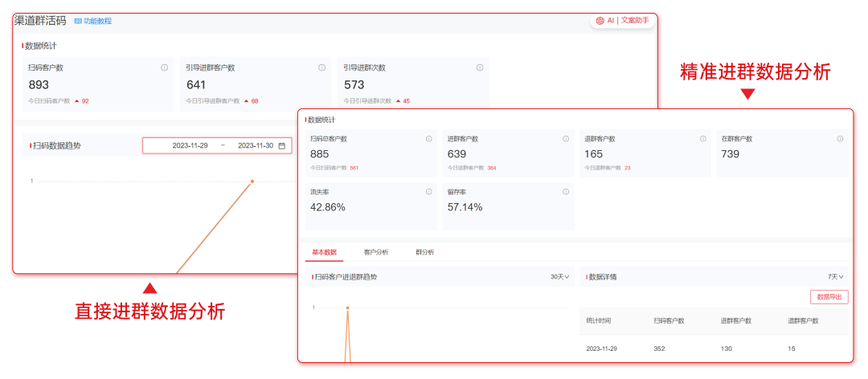Image resolution: width=868 pixels, height=379 pixels.
Task: Open the calendar icon in date range picker
Action: (x=282, y=145)
